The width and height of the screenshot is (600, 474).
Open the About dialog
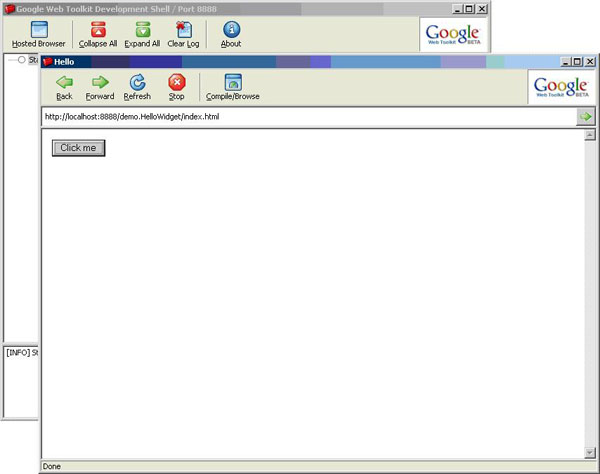[231, 34]
